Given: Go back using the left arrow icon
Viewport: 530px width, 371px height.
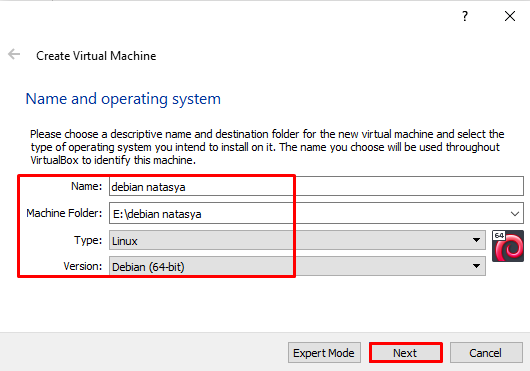Looking at the screenshot, I should pos(14,54).
